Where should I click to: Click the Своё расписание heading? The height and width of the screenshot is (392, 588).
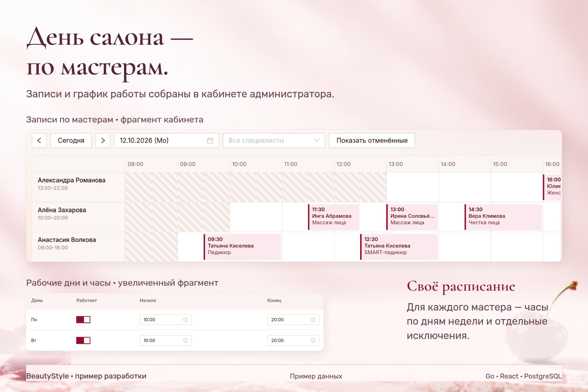click(x=461, y=287)
